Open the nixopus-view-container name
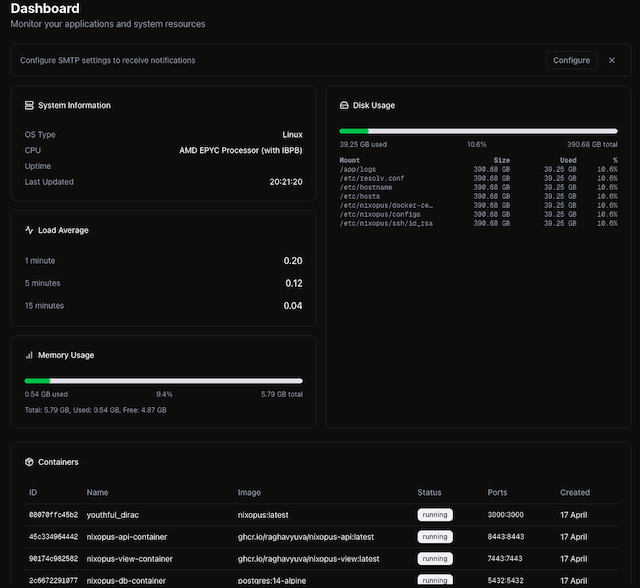Image resolution: width=640 pixels, height=588 pixels. (129, 559)
